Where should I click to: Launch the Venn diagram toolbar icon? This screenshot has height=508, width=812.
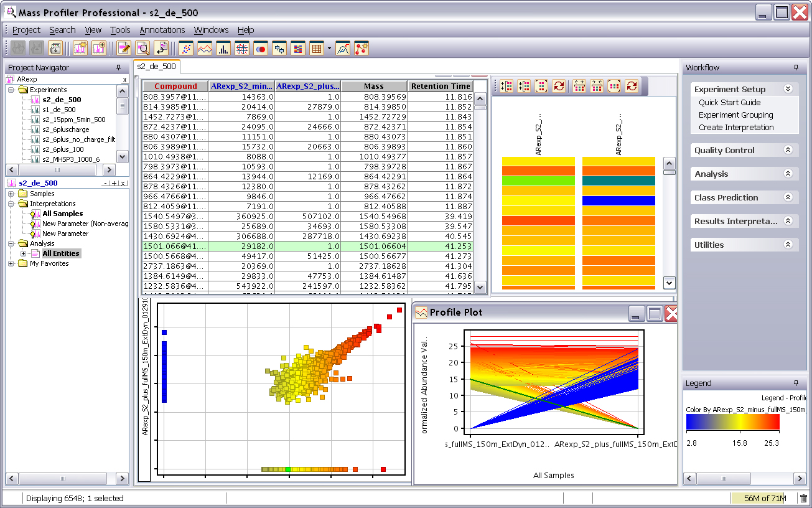tap(261, 49)
